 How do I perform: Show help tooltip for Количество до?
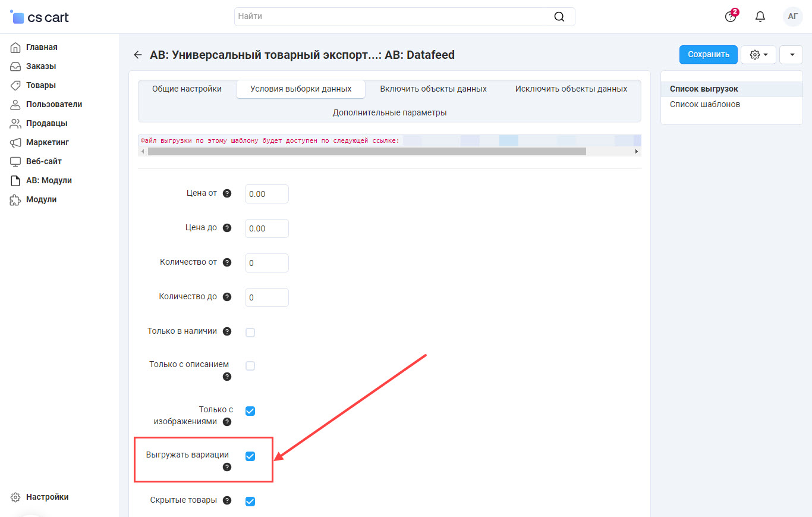pos(226,297)
